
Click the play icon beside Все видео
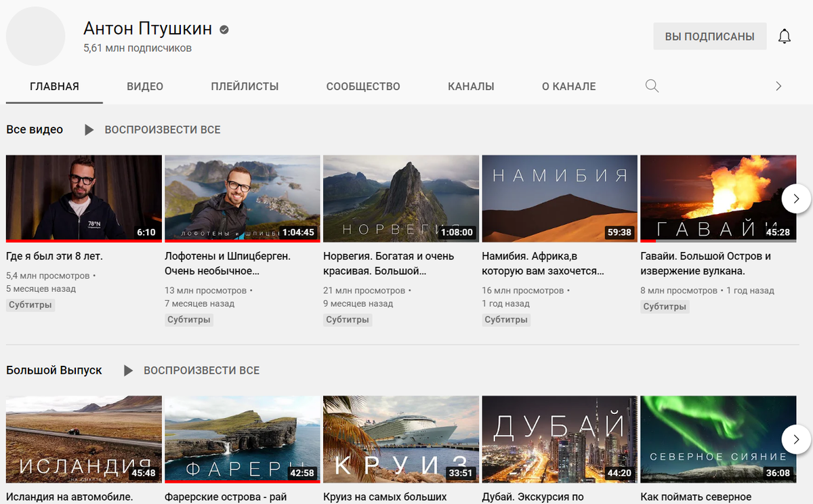pos(89,129)
